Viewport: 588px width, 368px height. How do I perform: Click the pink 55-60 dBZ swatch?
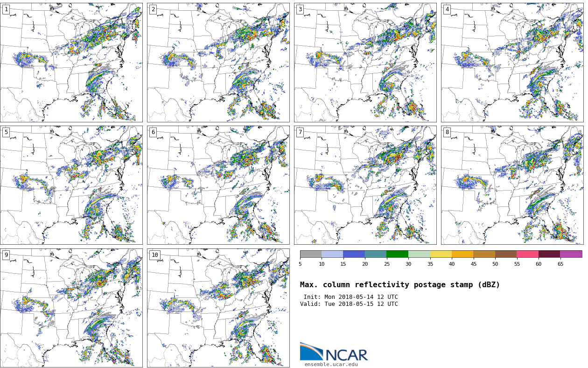(527, 254)
